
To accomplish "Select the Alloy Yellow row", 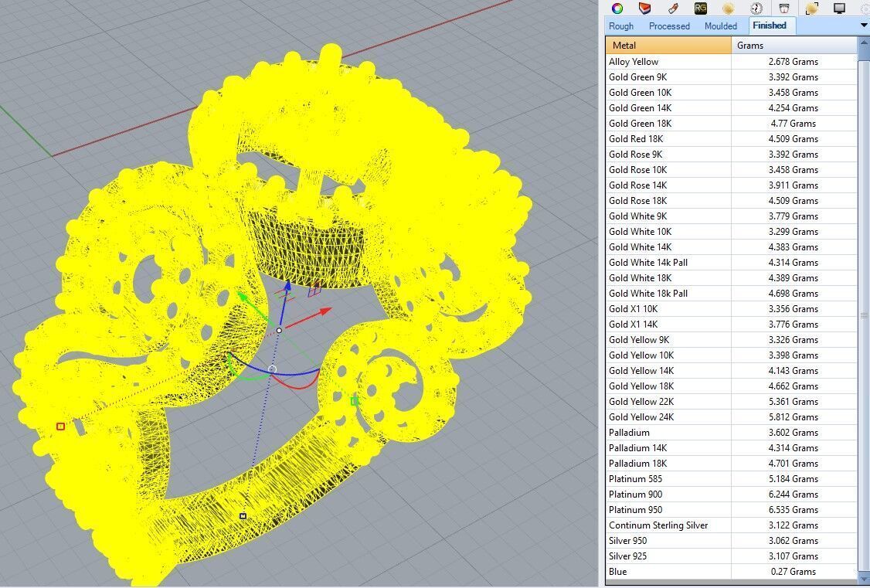I will (731, 62).
